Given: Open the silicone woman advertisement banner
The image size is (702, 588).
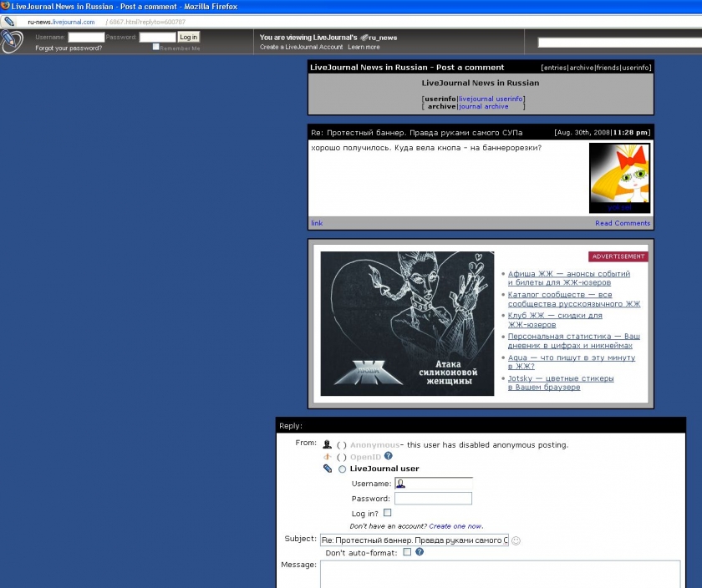Looking at the screenshot, I should pos(408,323).
